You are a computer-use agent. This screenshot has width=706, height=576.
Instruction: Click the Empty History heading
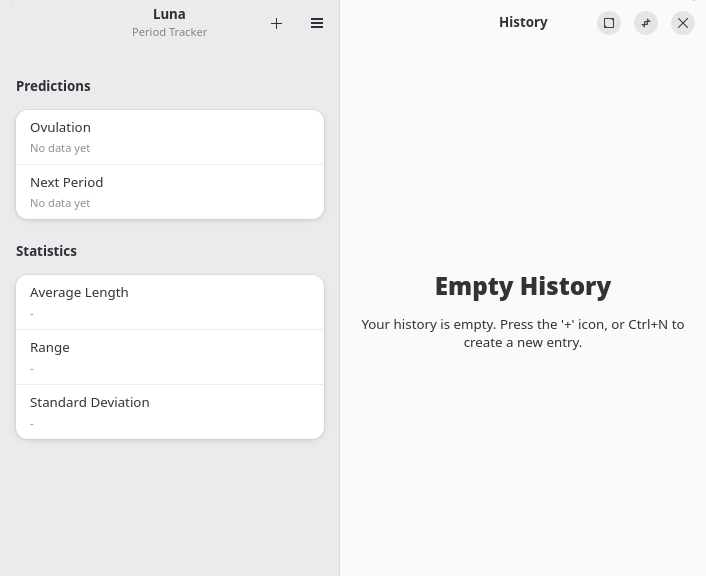tap(522, 286)
